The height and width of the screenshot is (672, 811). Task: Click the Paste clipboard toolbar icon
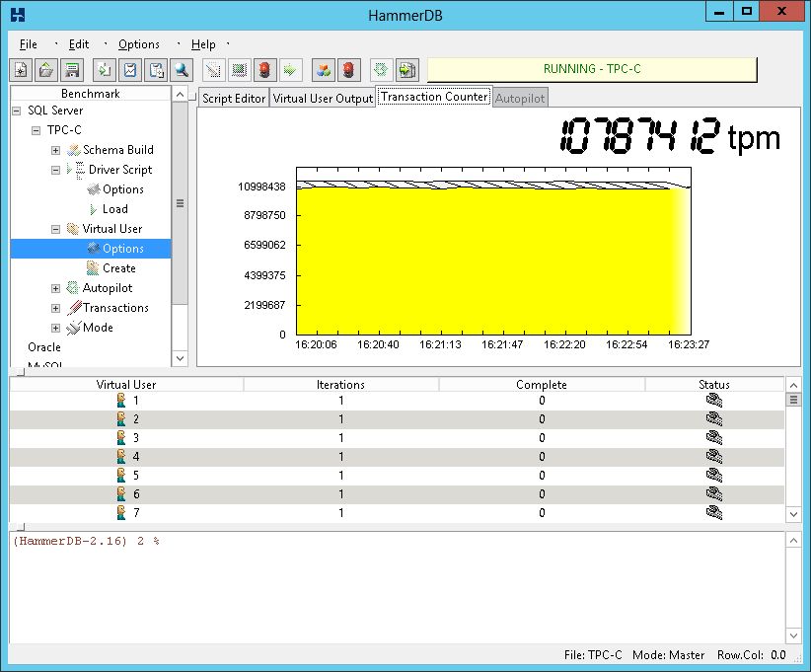pos(156,70)
